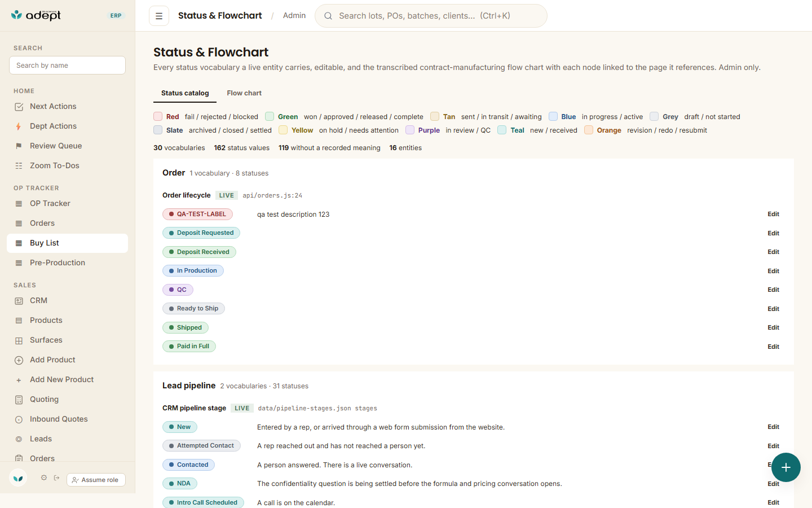Image resolution: width=812 pixels, height=508 pixels.
Task: Click the magnifier icon in global search
Action: [328, 16]
